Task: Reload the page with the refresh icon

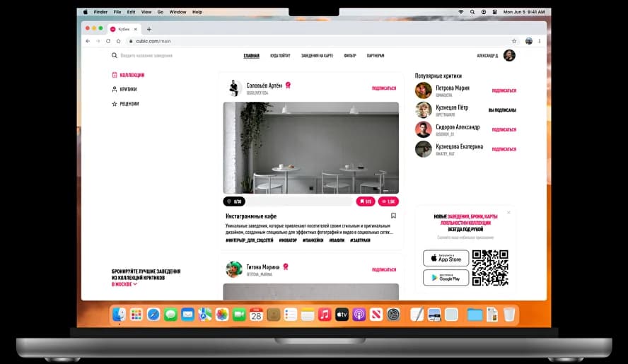Action: [108, 41]
